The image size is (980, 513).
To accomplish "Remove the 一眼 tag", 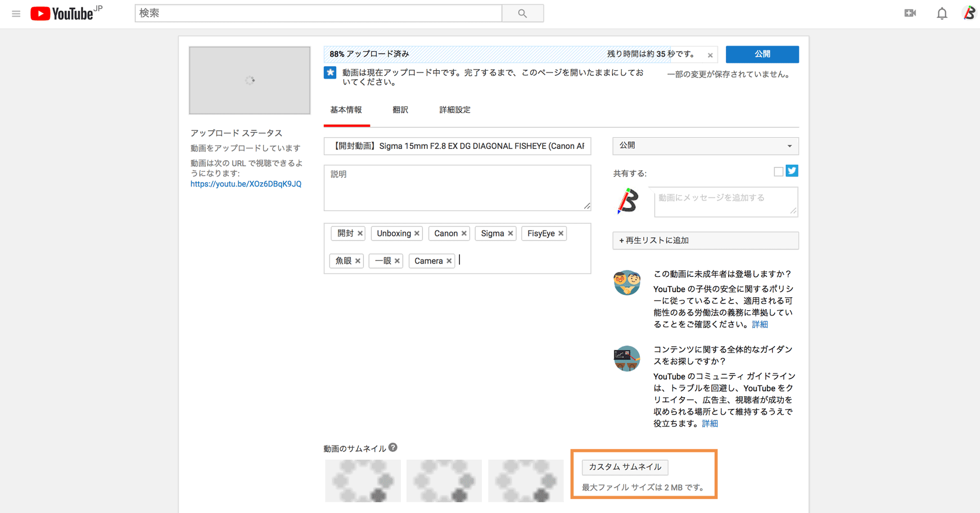I will (397, 261).
